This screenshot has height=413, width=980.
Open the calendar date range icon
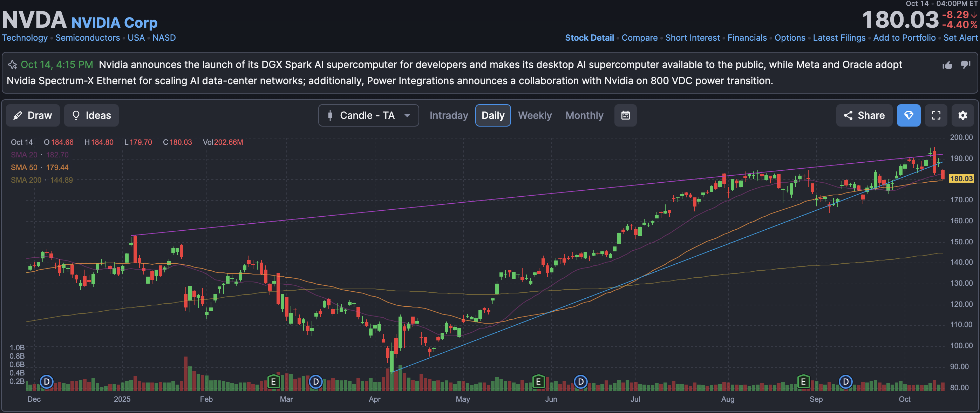point(625,115)
